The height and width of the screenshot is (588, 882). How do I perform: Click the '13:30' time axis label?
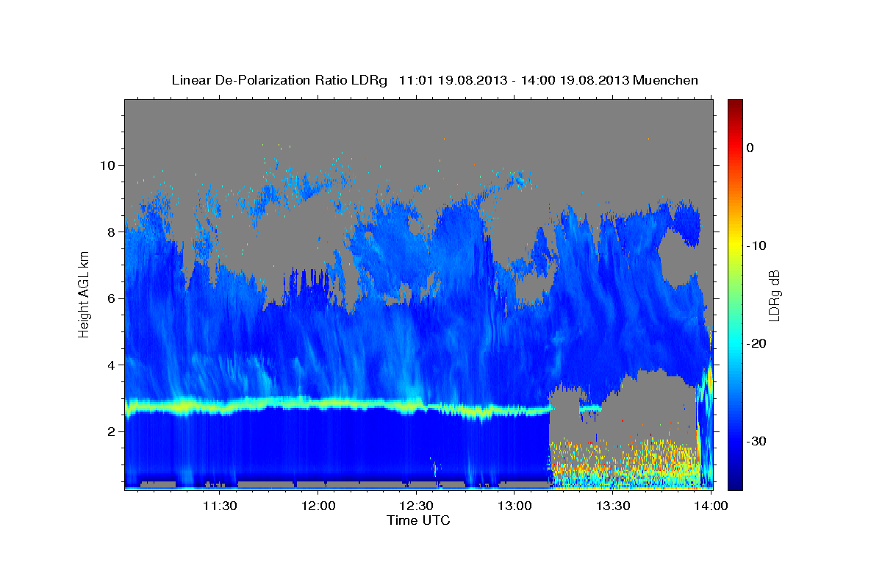(613, 506)
